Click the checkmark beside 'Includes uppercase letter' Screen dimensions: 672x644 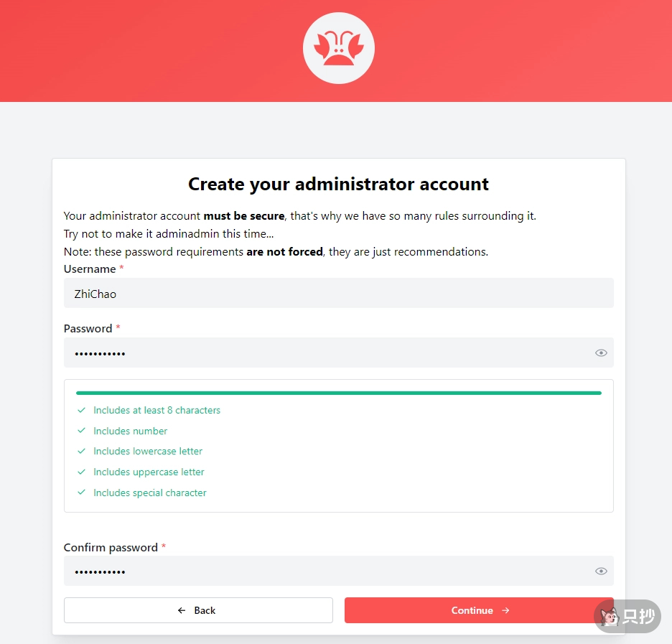81,472
